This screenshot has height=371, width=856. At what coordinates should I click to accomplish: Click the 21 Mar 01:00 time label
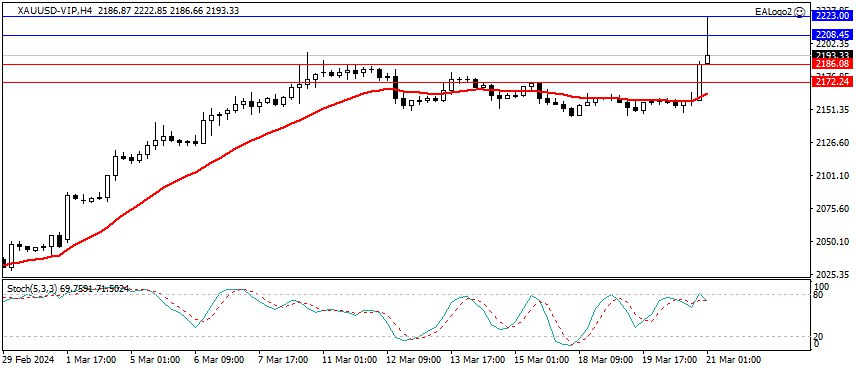[x=734, y=361]
